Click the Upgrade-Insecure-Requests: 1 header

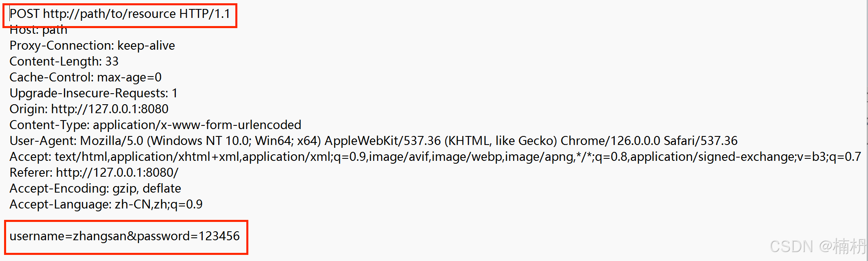93,93
